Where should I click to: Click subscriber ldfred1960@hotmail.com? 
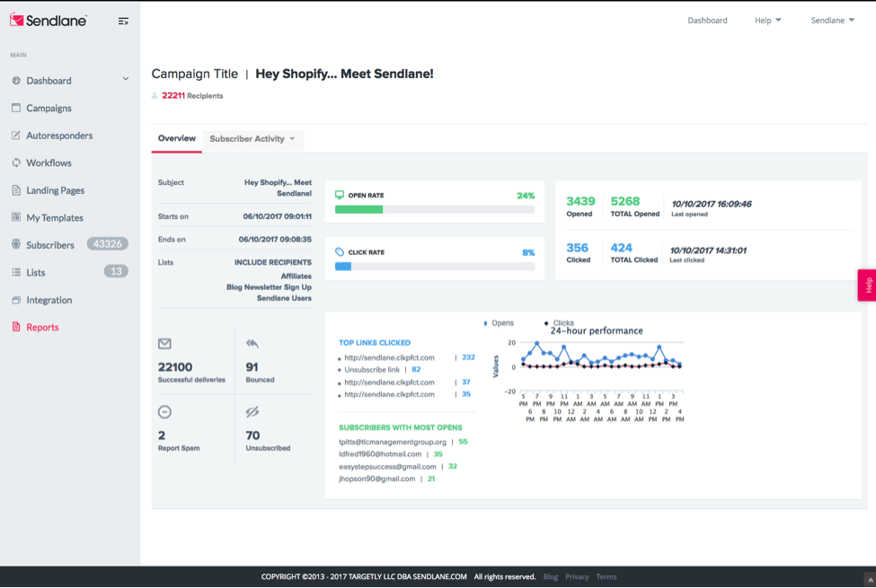(x=380, y=454)
